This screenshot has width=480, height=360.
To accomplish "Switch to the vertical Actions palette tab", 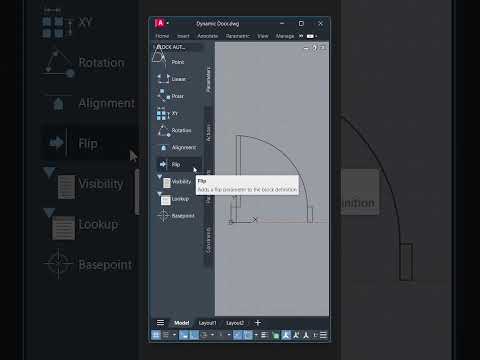I will (209, 132).
